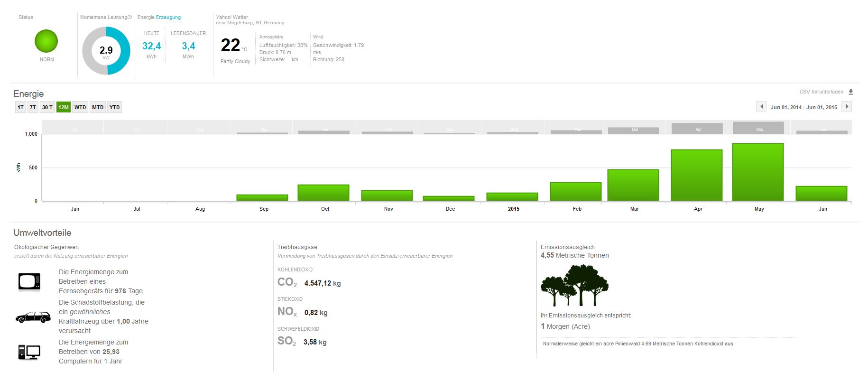Image resolution: width=868 pixels, height=381 pixels.
Task: Click the Oct green energy bar
Action: click(x=323, y=193)
